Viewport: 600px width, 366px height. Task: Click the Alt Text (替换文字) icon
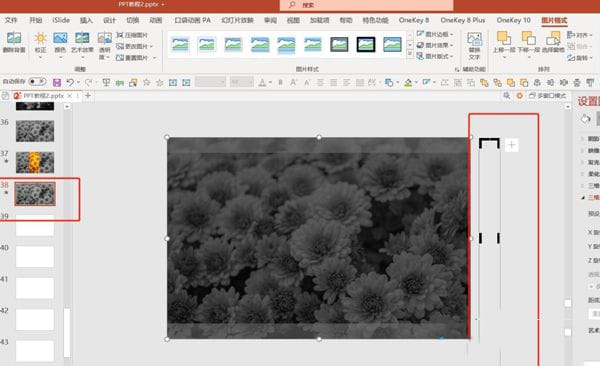click(474, 39)
